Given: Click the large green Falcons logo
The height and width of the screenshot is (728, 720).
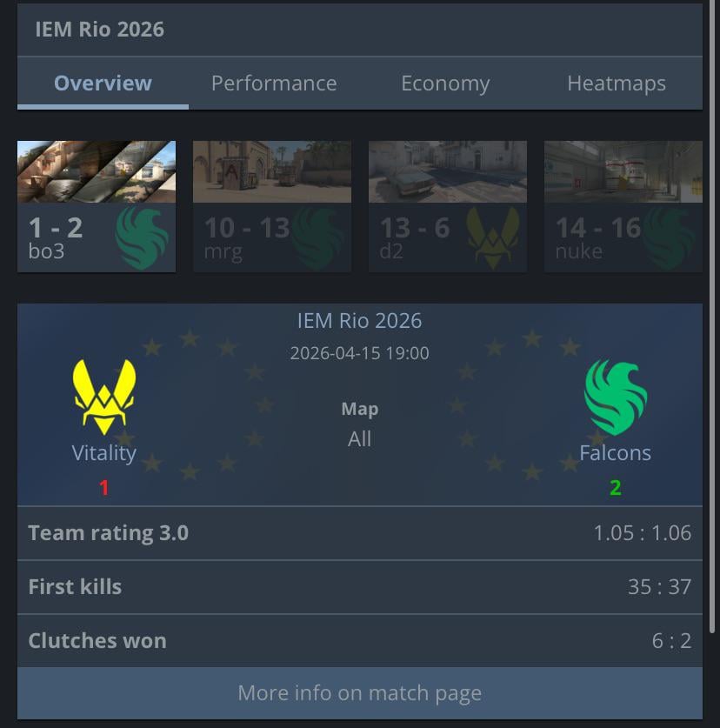Looking at the screenshot, I should pyautogui.click(x=615, y=397).
